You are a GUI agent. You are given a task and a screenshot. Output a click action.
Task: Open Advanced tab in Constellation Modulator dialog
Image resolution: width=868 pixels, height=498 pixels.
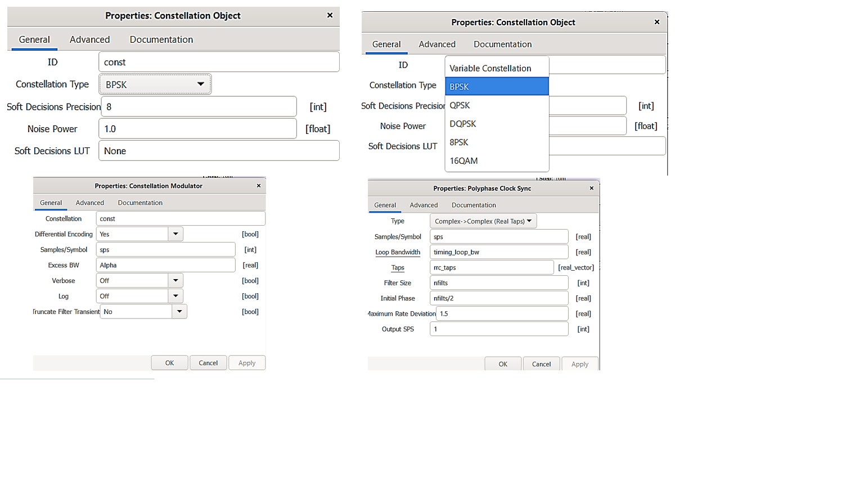tap(90, 203)
